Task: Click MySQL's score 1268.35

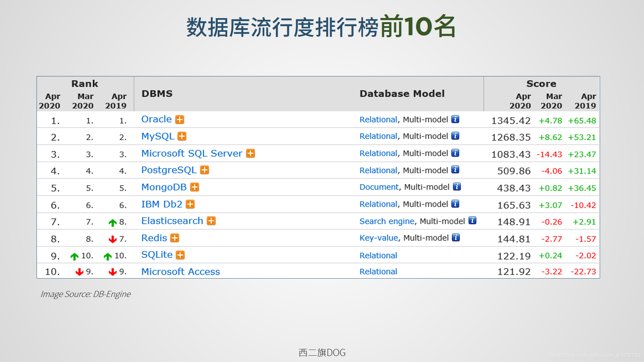Action: 511,137
